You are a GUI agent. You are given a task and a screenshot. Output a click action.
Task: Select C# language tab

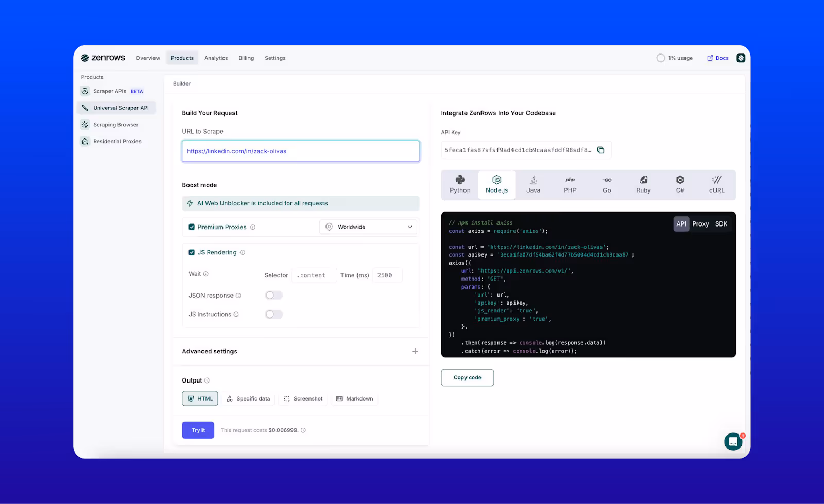click(680, 184)
